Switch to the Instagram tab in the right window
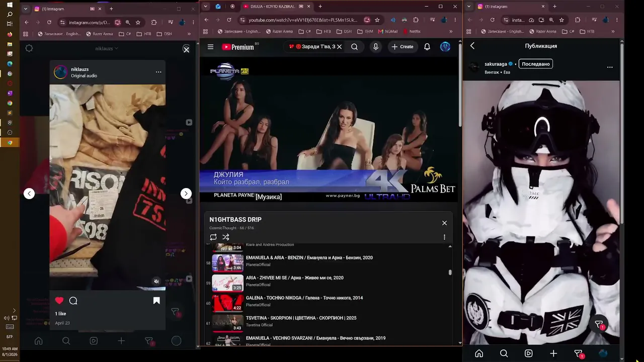The height and width of the screenshot is (362, 644). click(x=510, y=7)
